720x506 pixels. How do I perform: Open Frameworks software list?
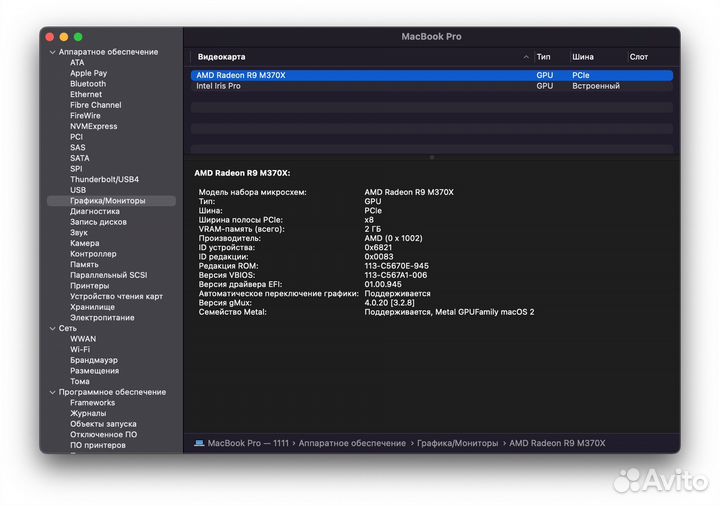pyautogui.click(x=92, y=403)
